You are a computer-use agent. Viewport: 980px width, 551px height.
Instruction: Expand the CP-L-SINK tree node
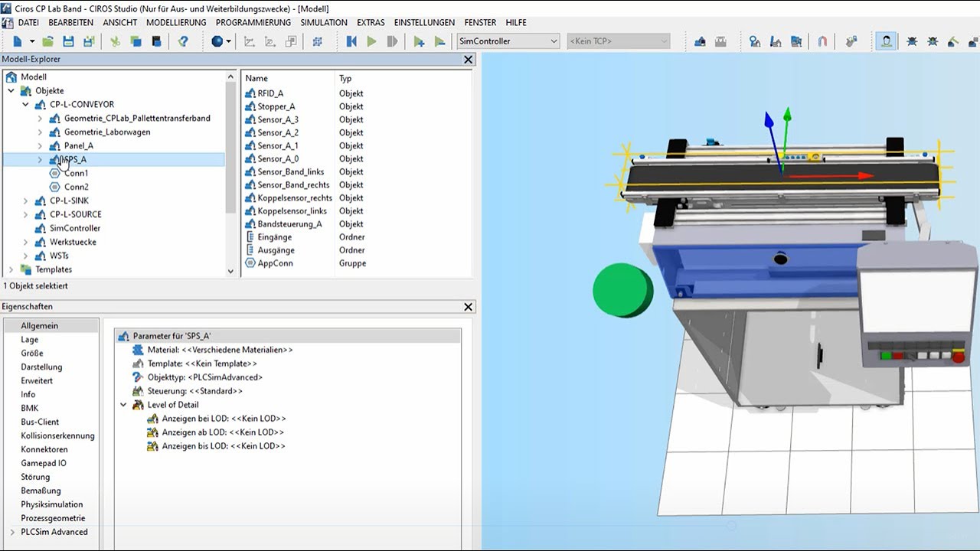click(25, 201)
